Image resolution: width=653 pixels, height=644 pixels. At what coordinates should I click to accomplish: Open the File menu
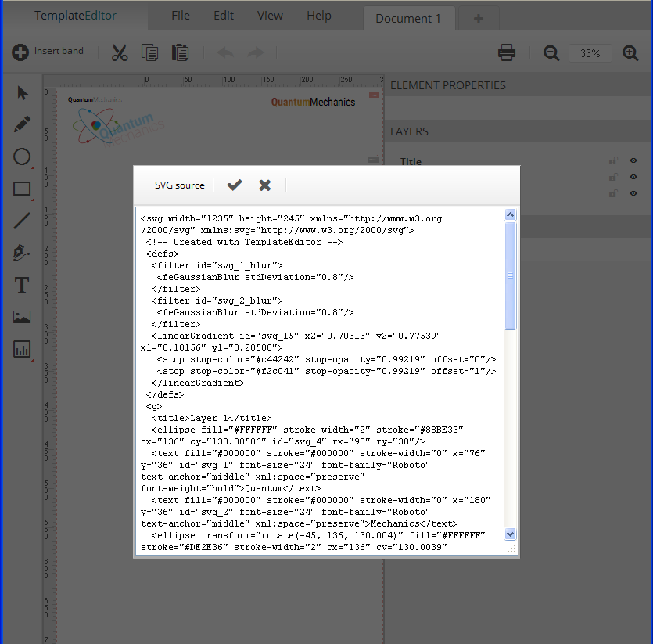coord(181,16)
